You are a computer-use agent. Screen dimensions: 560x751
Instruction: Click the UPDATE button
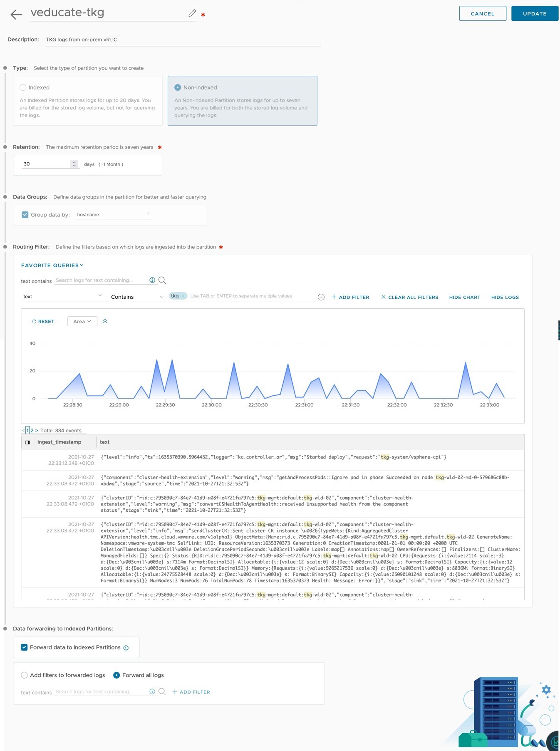click(x=535, y=13)
